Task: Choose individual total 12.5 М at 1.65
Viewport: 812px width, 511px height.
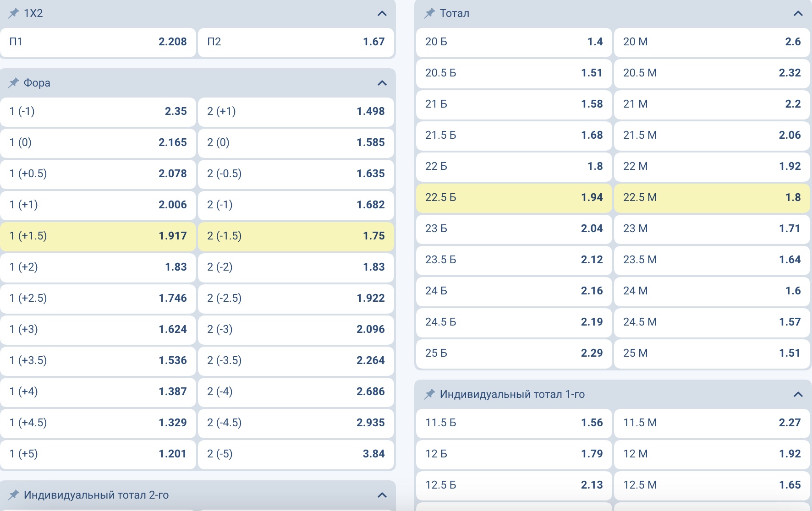Action: pyautogui.click(x=712, y=485)
